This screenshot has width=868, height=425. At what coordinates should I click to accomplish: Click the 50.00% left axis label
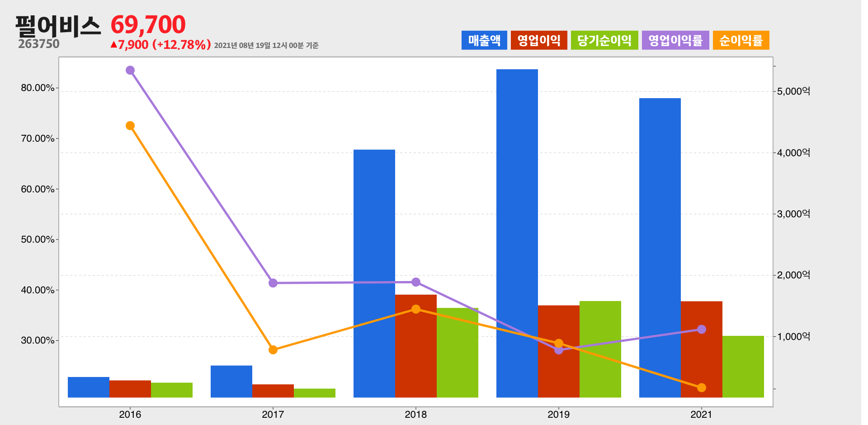tap(38, 239)
